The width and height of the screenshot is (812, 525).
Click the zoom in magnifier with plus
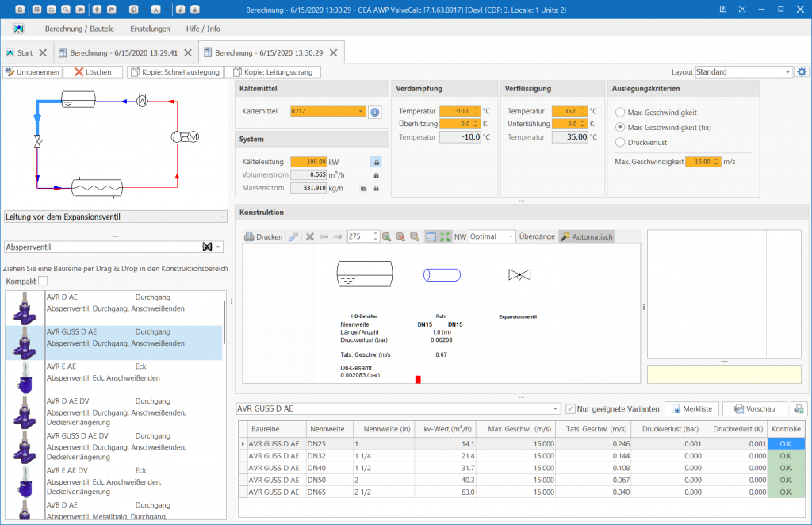386,236
